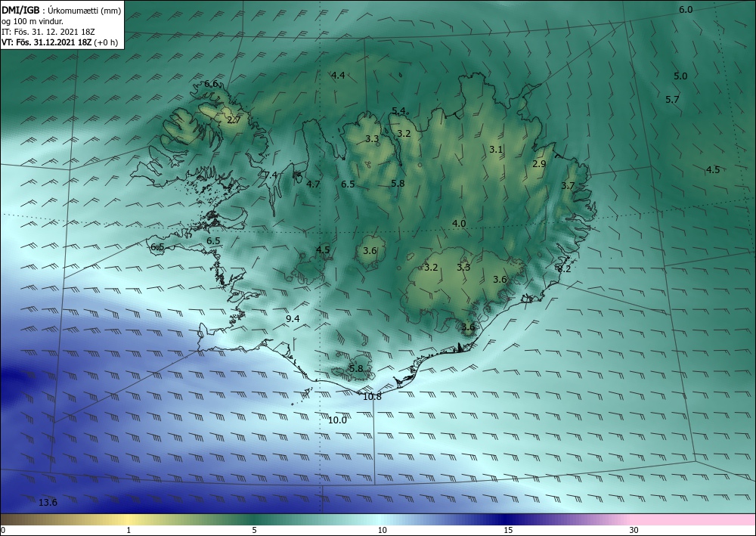Viewport: 756px width, 536px height.
Task: Click the map value 2.9
Action: coord(539,164)
